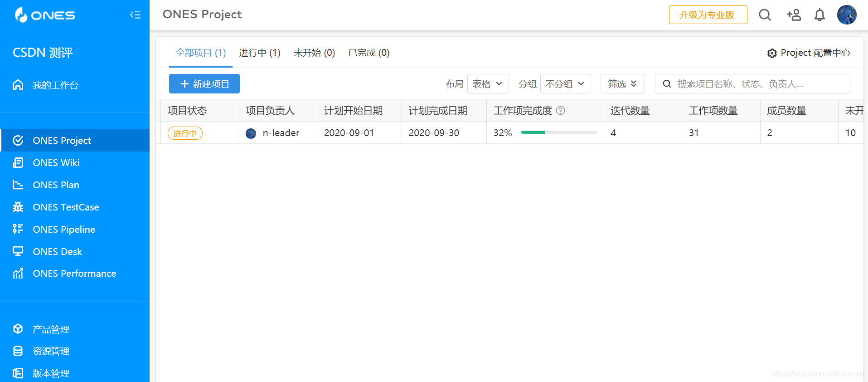Click the 32% progress bar
This screenshot has width=868, height=382.
click(x=559, y=132)
